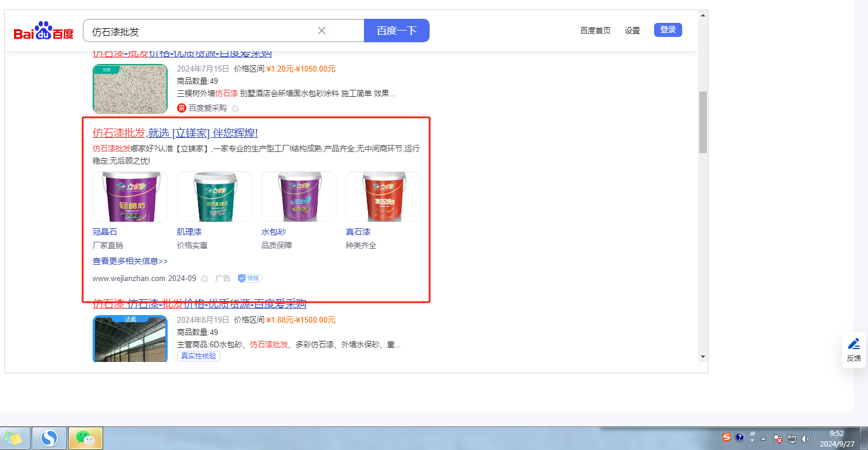The width and height of the screenshot is (868, 450).
Task: Open the WeChat taskbar icon
Action: point(86,438)
